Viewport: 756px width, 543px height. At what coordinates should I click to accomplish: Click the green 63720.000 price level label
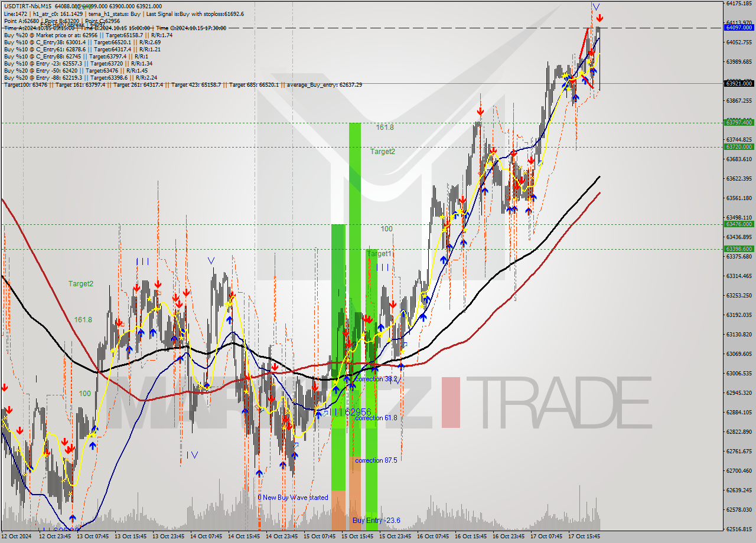pos(739,146)
